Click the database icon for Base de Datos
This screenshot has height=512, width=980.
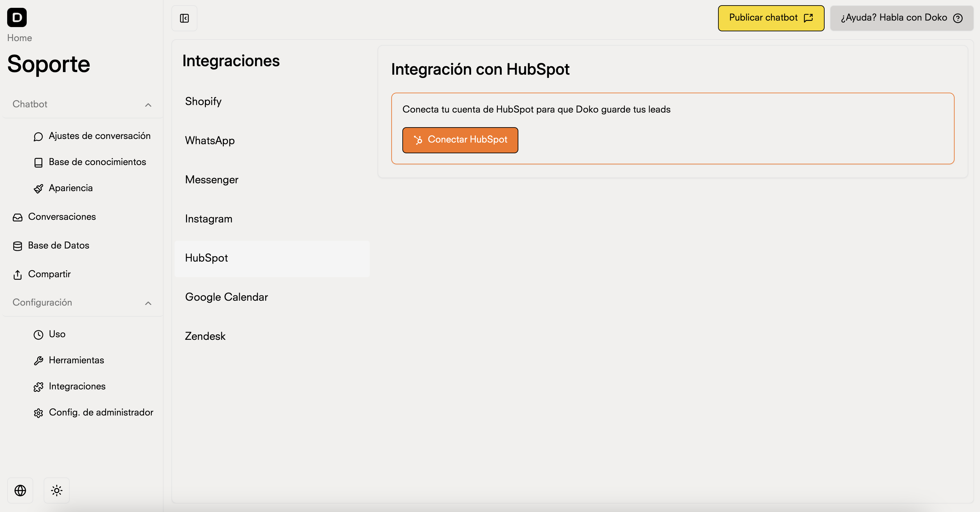pos(18,246)
